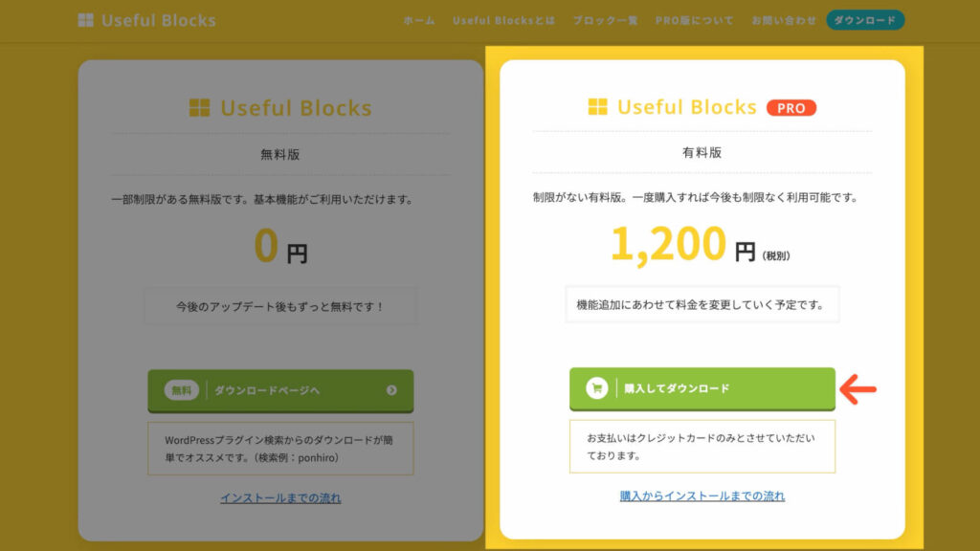The height and width of the screenshot is (551, 980).
Task: Click the shopping cart icon on purchase button
Action: (597, 388)
